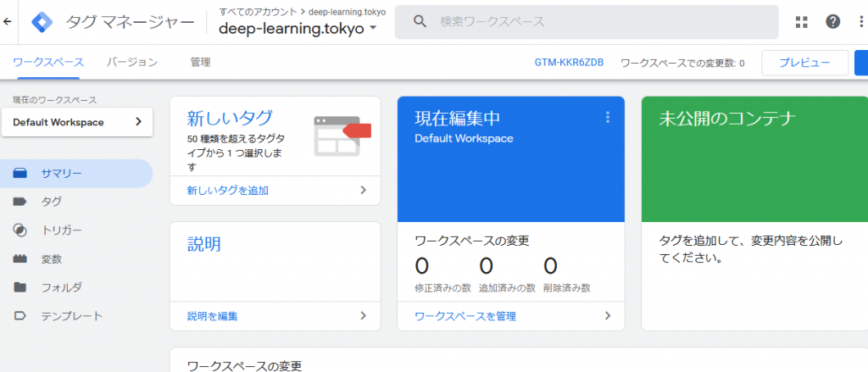Image resolution: width=868 pixels, height=372 pixels.
Task: Click the new tag illustration icon
Action: (x=342, y=136)
